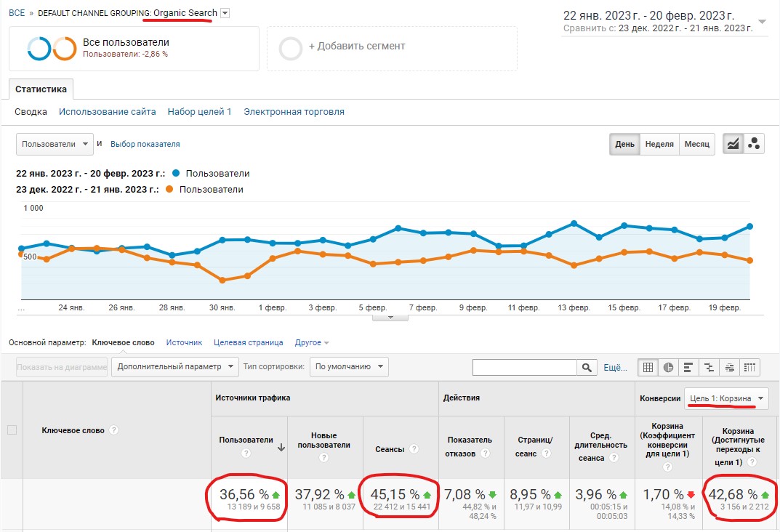Viewport: 780px width, 532px height.
Task: Select Источник primary dimension link
Action: [x=184, y=342]
